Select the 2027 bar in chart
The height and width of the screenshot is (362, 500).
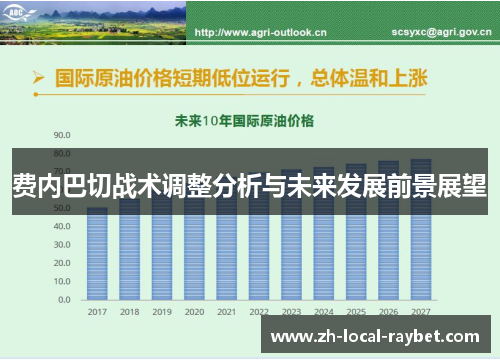tap(421, 230)
